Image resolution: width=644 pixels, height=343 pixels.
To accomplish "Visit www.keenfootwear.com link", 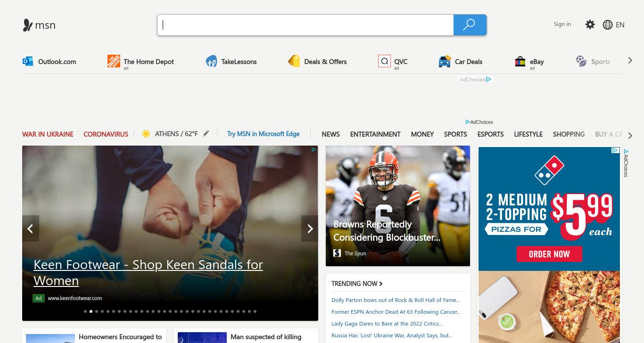I will pyautogui.click(x=74, y=298).
